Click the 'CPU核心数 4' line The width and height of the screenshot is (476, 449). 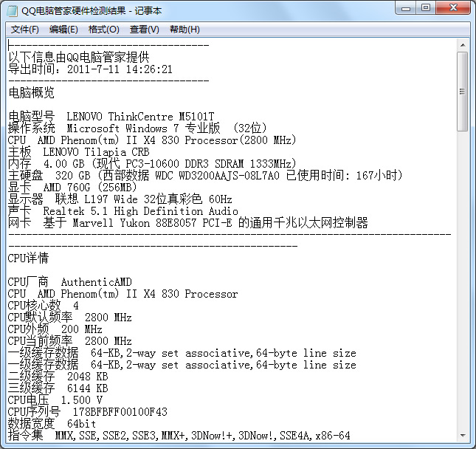43,305
